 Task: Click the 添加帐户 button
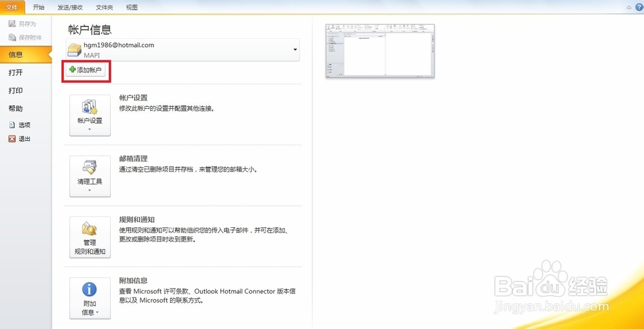coord(86,70)
